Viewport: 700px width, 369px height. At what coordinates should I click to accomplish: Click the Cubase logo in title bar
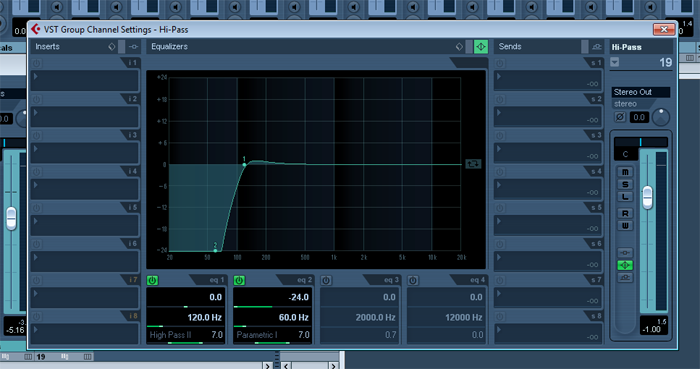pyautogui.click(x=35, y=29)
